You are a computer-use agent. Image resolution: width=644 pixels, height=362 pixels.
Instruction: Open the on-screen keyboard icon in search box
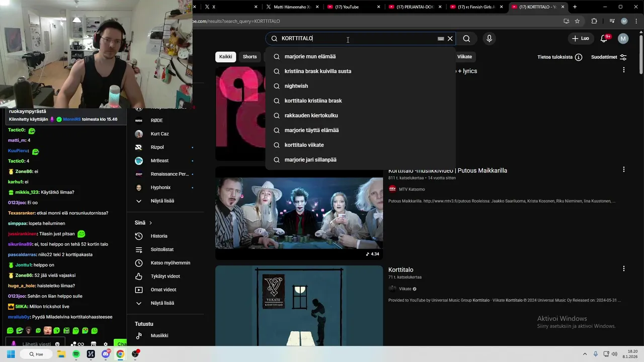click(x=441, y=39)
